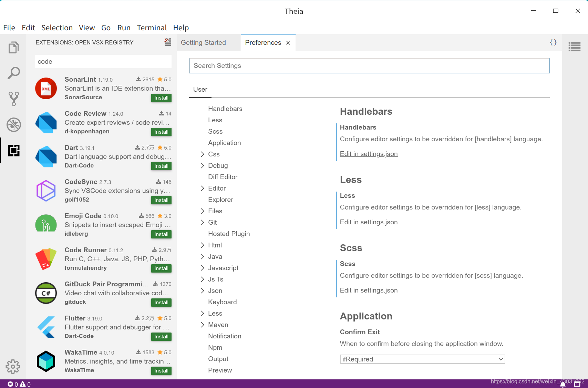This screenshot has height=388, width=588.
Task: Clear extension search results icon
Action: (168, 42)
